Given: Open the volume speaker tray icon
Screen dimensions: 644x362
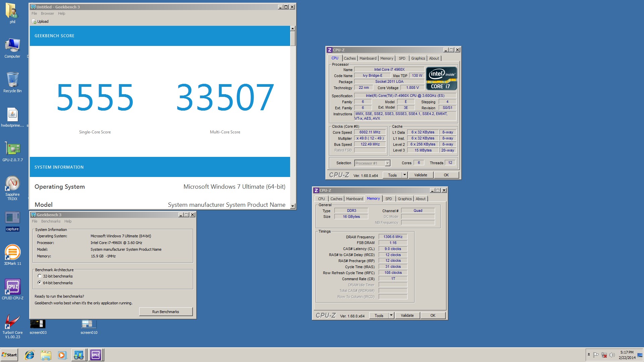Looking at the screenshot, I should click(612, 355).
